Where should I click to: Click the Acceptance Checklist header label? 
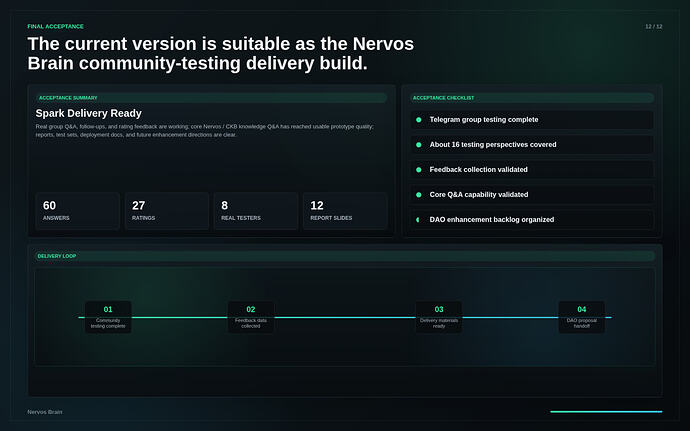click(443, 98)
